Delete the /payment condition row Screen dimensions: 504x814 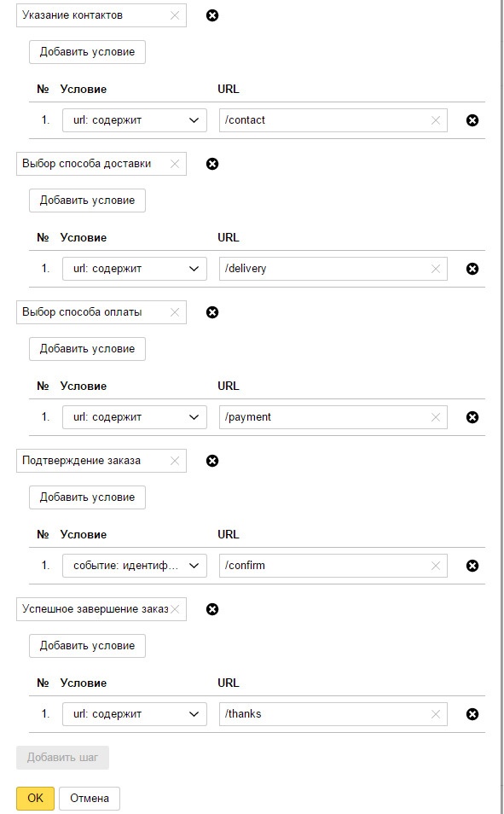[x=472, y=417]
